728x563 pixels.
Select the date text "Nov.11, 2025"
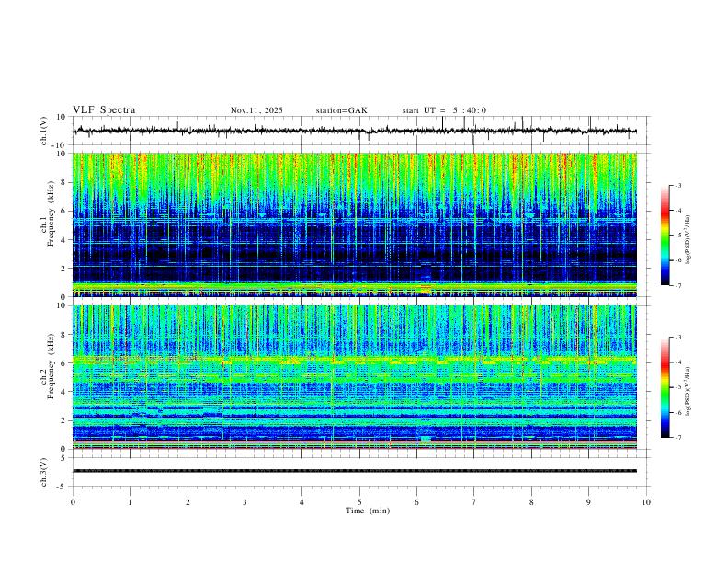(x=256, y=110)
